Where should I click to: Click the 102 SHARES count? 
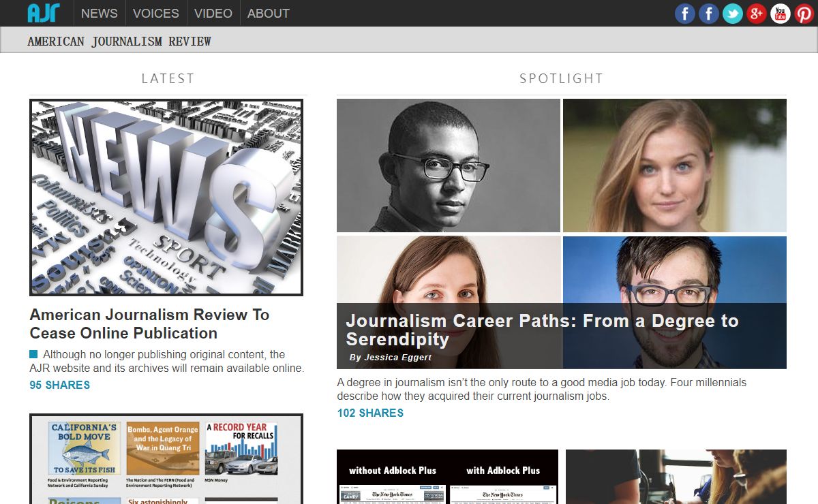coord(370,413)
